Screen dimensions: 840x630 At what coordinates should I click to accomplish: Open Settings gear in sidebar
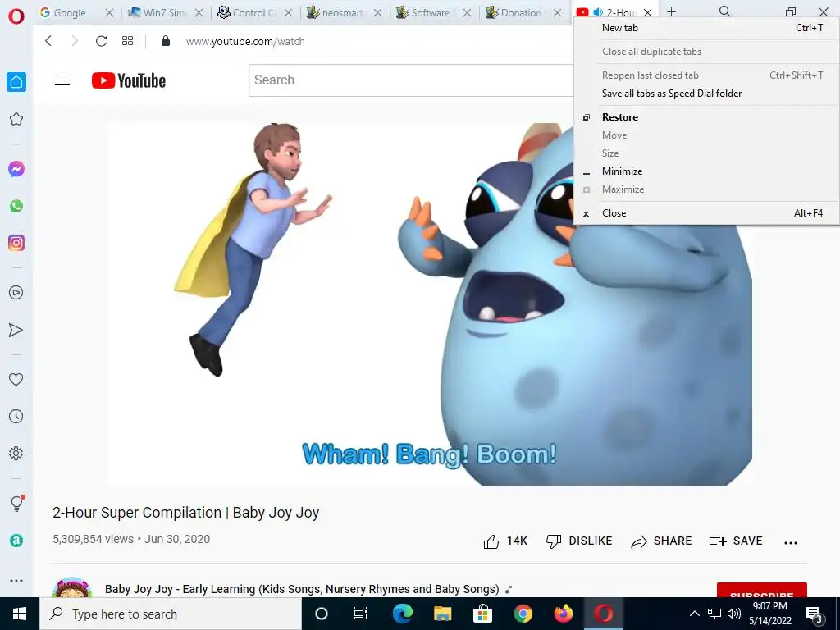click(16, 453)
